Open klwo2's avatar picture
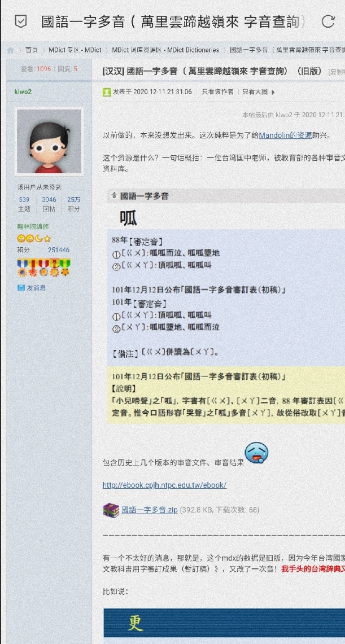Screen dimensions: 345x644 point(49,141)
